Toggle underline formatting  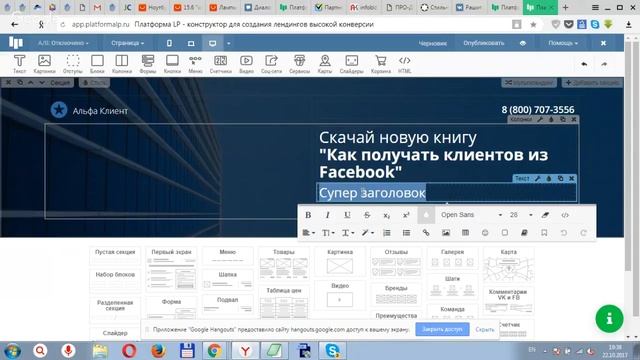pos(347,215)
